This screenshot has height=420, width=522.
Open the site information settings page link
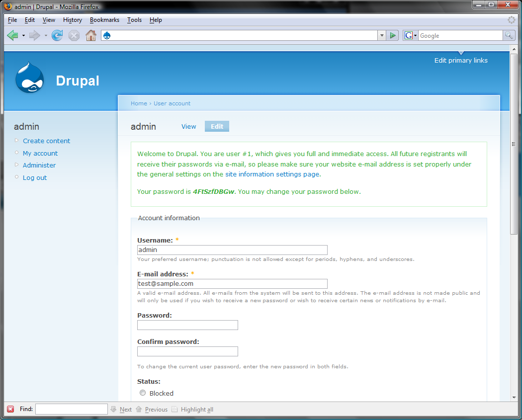coord(272,174)
